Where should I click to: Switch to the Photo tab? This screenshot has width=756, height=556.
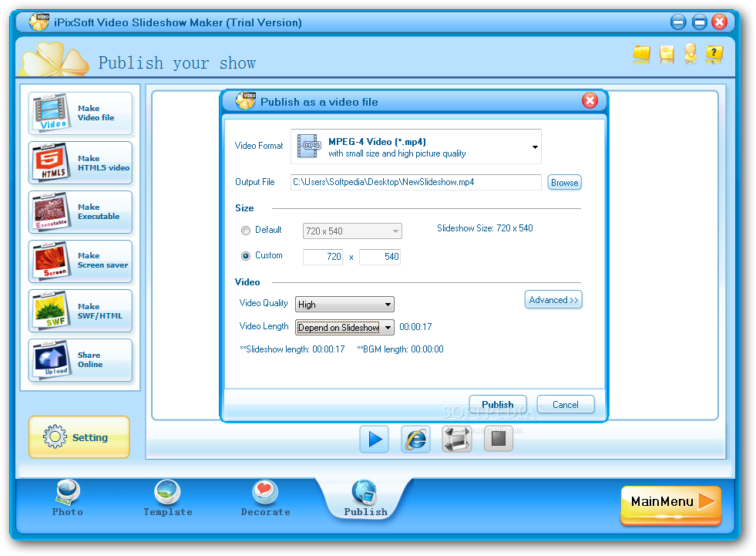(68, 498)
